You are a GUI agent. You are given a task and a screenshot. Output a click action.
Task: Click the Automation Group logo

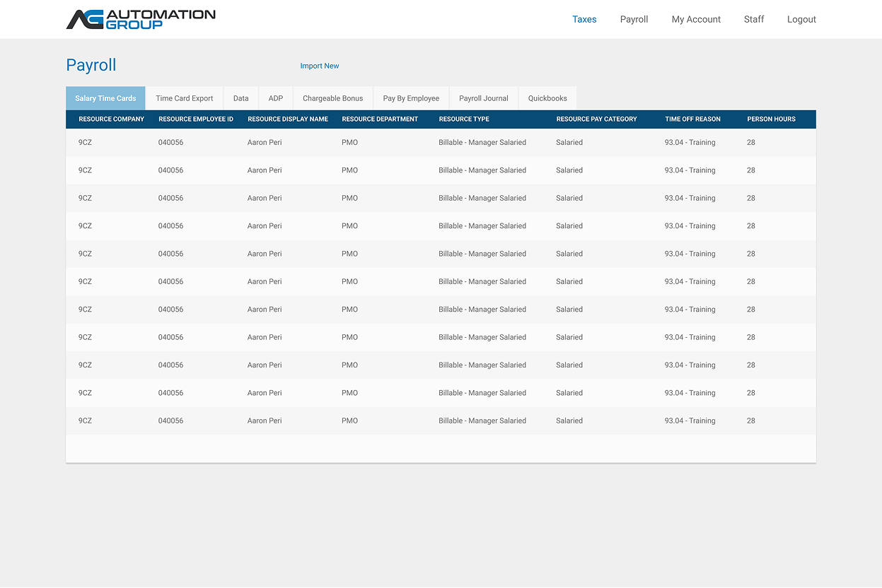click(x=141, y=19)
